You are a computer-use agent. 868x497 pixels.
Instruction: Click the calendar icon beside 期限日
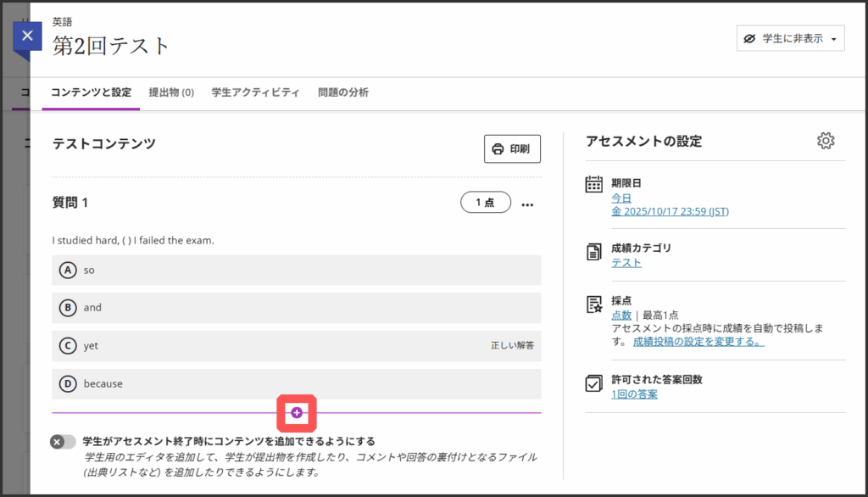click(x=594, y=185)
